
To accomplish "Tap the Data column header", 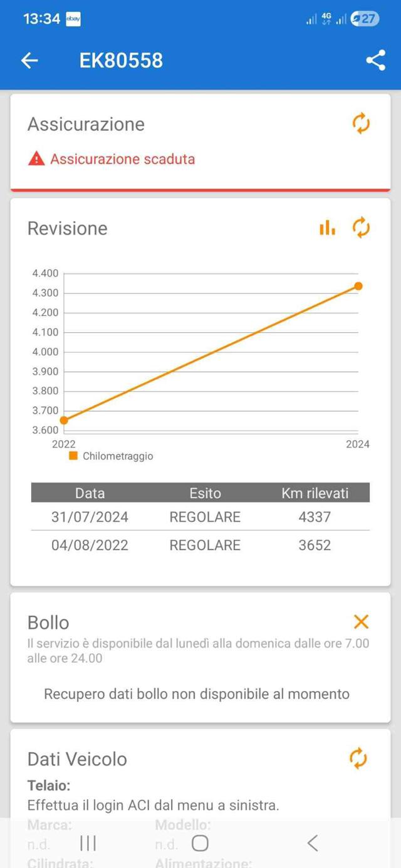I will 90,493.
